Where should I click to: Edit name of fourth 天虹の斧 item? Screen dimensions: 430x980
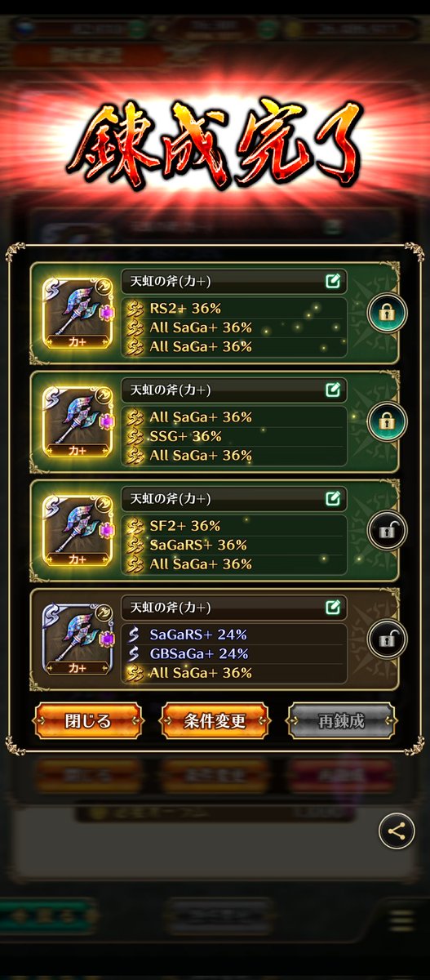tap(333, 608)
